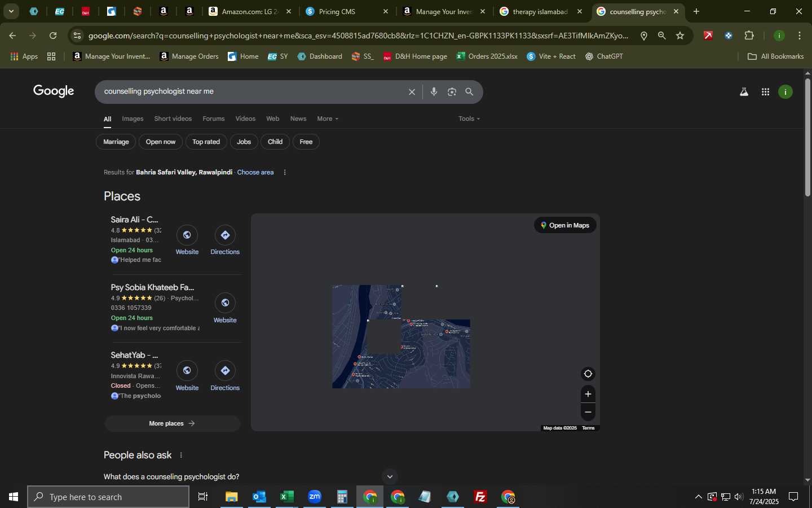Open ChatGPT bookmark

[604, 56]
